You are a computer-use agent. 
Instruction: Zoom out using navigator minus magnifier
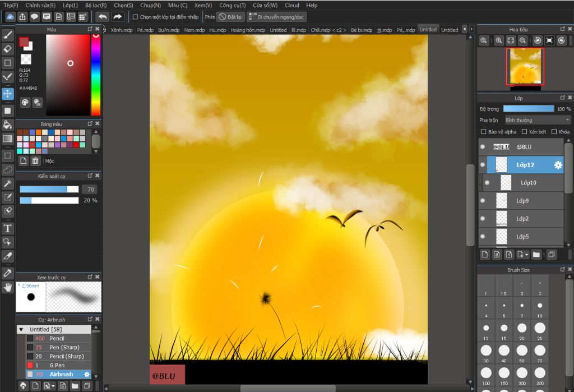pyautogui.click(x=523, y=41)
